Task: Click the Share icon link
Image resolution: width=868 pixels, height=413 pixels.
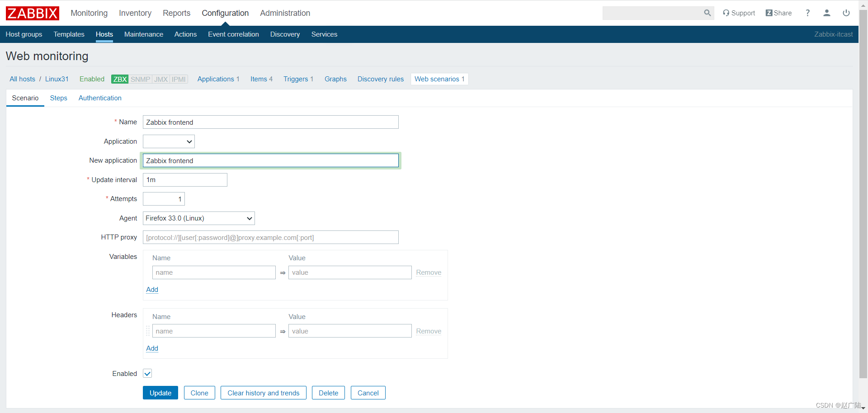Action: [778, 13]
